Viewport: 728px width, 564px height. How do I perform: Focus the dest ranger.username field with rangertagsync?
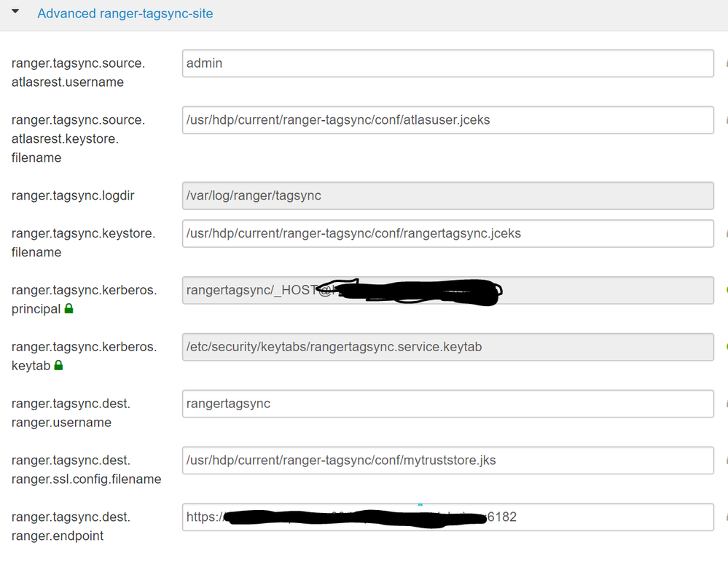tap(447, 404)
